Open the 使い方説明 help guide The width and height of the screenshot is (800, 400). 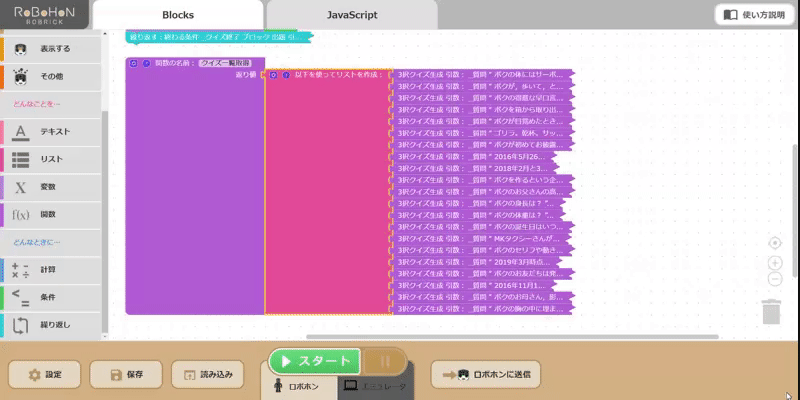(x=754, y=15)
